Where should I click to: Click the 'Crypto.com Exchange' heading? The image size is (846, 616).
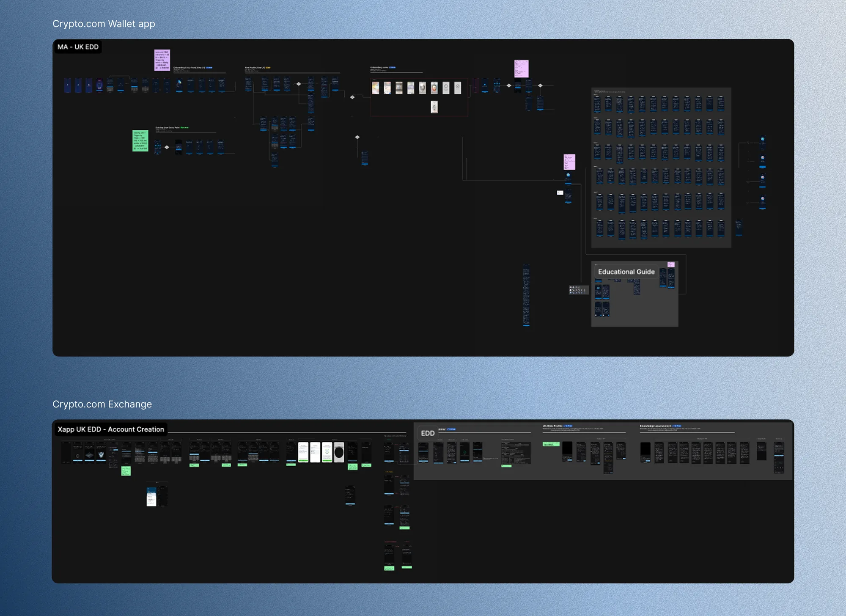pos(102,404)
